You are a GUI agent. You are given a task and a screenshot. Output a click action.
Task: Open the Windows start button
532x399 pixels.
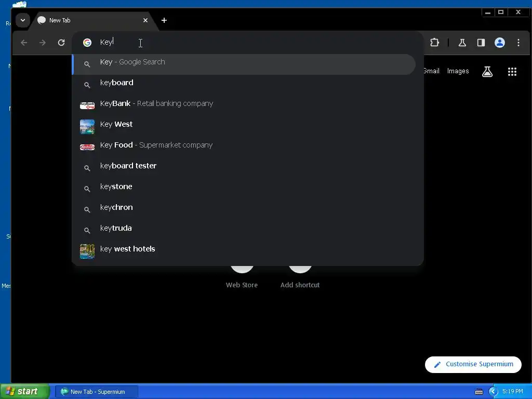point(24,392)
